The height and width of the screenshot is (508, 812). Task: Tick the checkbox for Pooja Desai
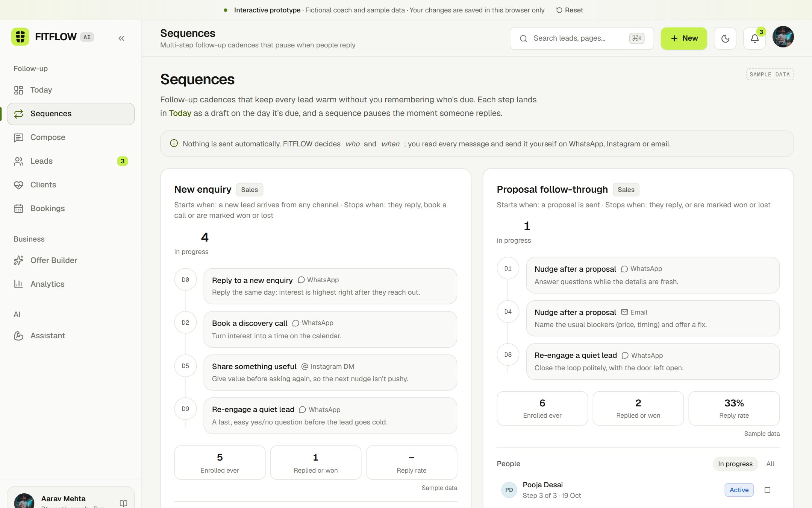tap(767, 490)
